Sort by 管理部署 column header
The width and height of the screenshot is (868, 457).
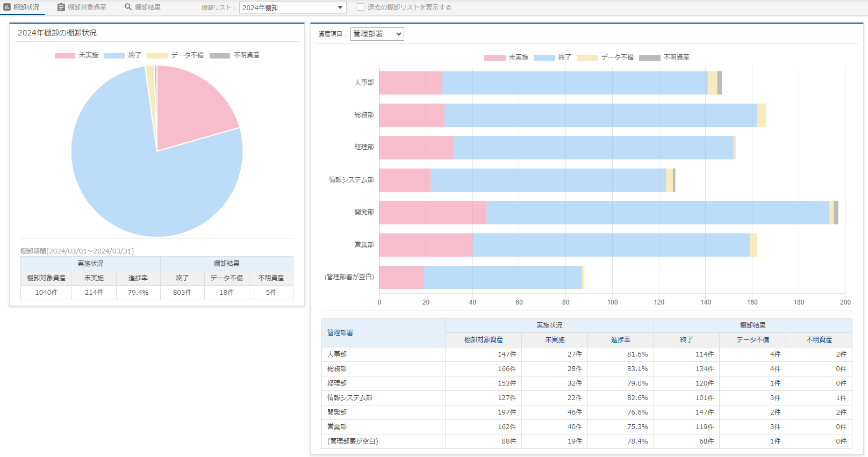(x=340, y=333)
